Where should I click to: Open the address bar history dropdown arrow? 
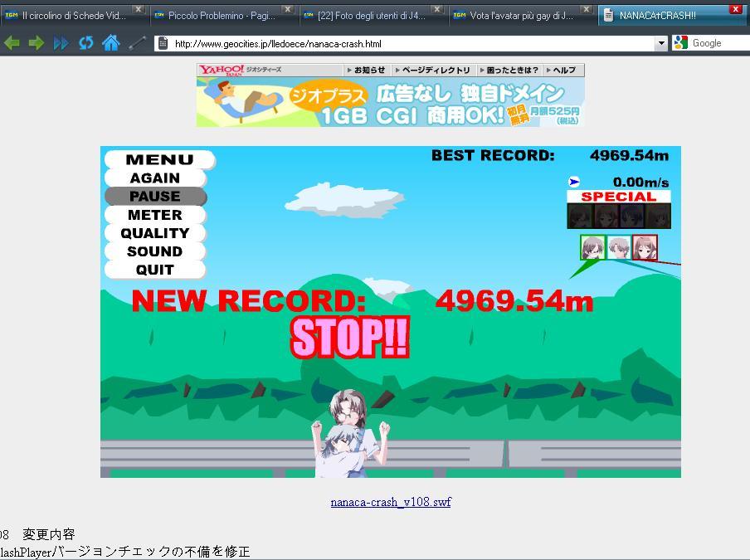click(x=661, y=43)
